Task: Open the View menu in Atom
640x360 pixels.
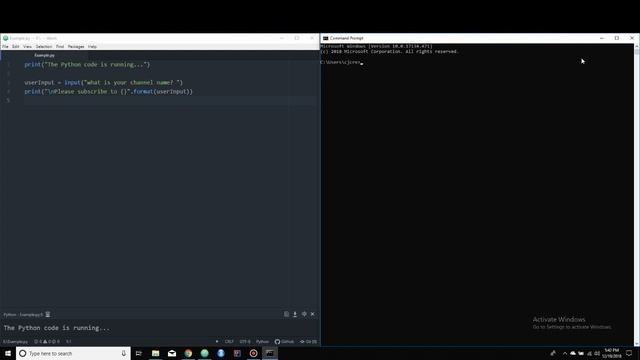Action: point(27,47)
